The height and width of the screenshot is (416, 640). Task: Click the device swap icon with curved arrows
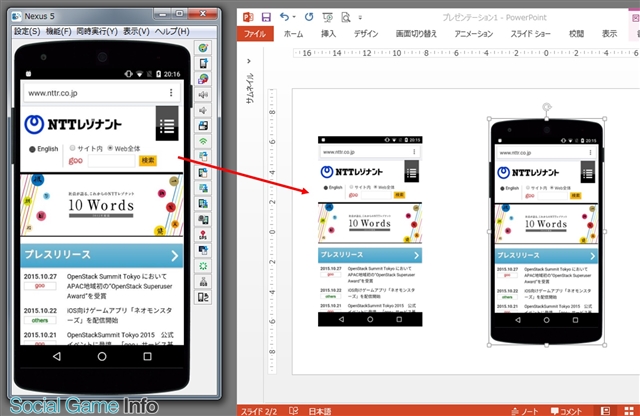(203, 297)
